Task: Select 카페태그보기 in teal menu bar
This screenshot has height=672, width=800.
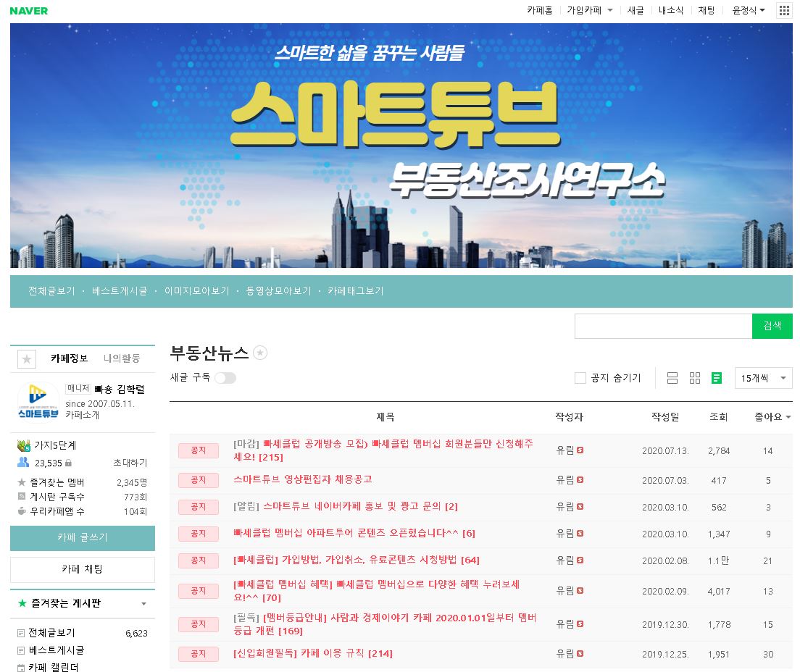Action: point(356,291)
